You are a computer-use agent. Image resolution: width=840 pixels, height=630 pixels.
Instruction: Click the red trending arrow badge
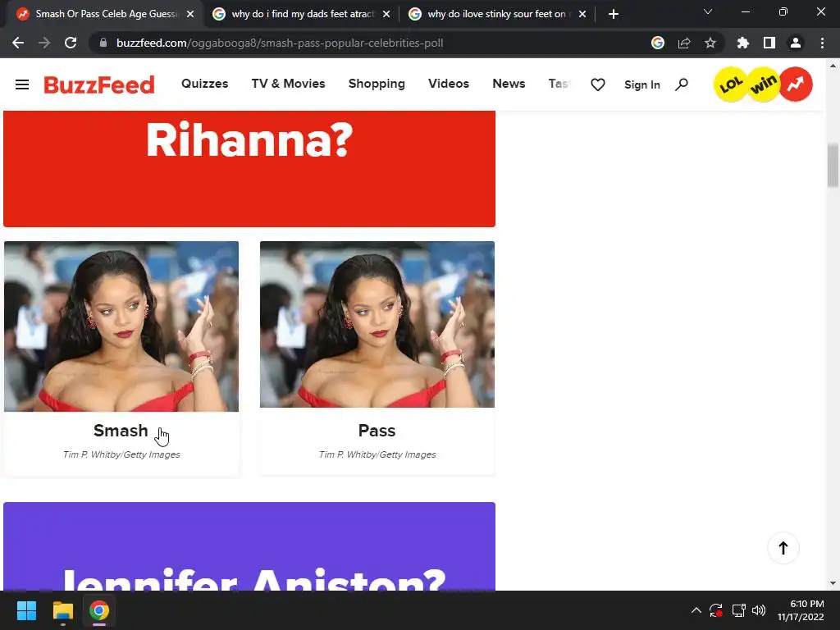click(x=796, y=84)
